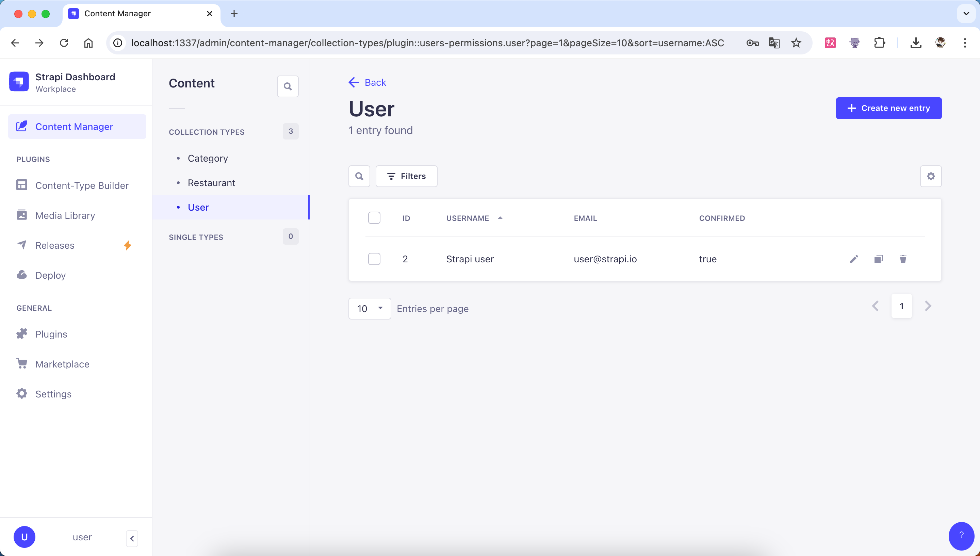Image resolution: width=980 pixels, height=556 pixels.
Task: Click the search icon beside Filters
Action: (359, 176)
